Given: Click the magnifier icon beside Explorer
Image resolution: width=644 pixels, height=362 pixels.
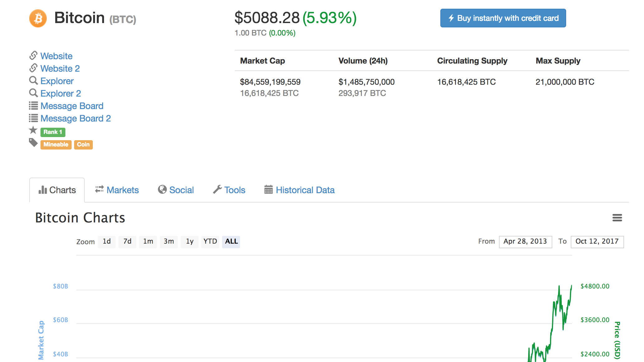Looking at the screenshot, I should [33, 80].
